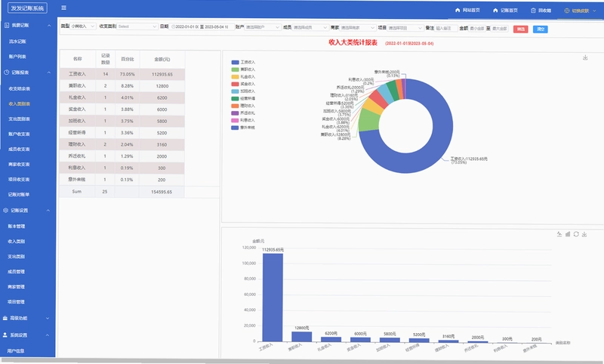Toggle 意外来钱 series in pie legend
Image resolution: width=604 pixels, height=364 pixels.
[x=243, y=128]
